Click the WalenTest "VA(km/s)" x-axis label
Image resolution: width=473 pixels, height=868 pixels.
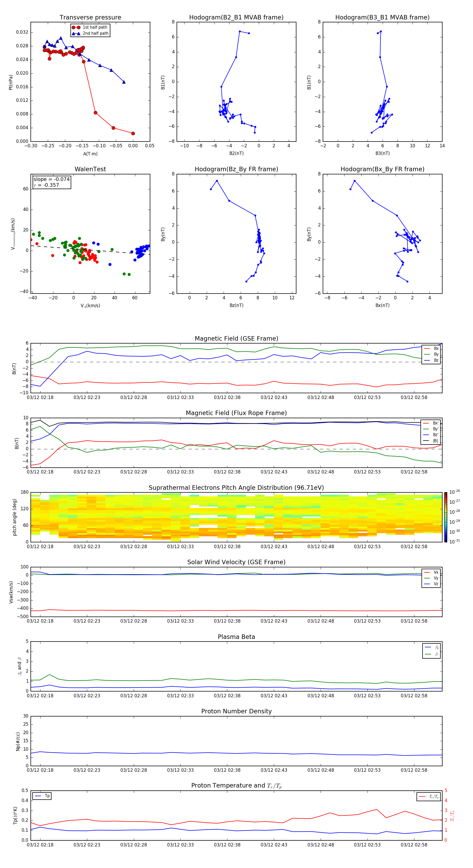click(x=90, y=306)
